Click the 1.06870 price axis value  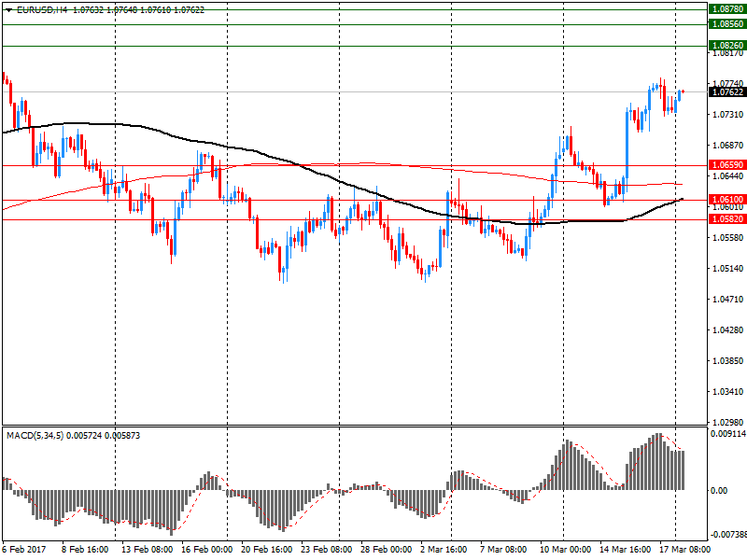click(x=728, y=146)
